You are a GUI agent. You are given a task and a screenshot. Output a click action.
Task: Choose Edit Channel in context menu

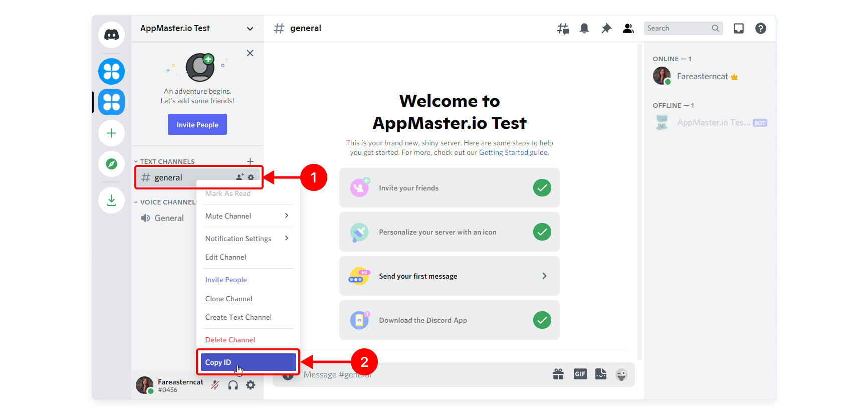pyautogui.click(x=248, y=257)
